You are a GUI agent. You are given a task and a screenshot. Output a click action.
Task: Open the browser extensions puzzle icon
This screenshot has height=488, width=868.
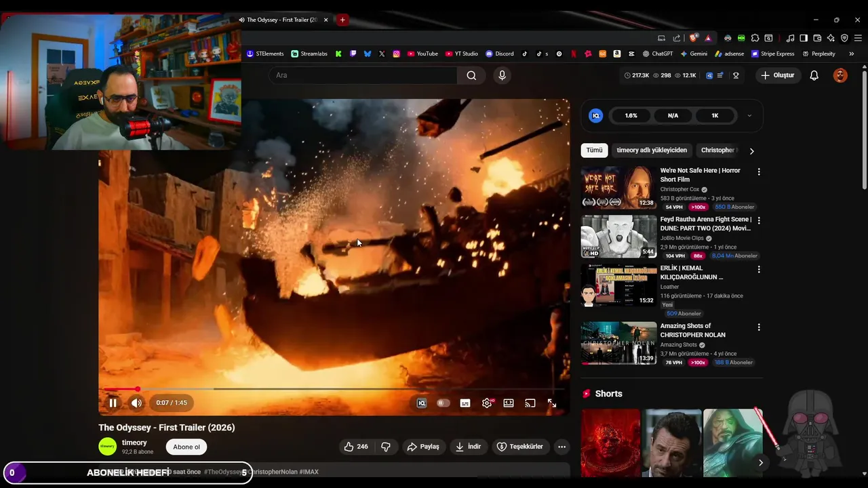click(x=755, y=38)
